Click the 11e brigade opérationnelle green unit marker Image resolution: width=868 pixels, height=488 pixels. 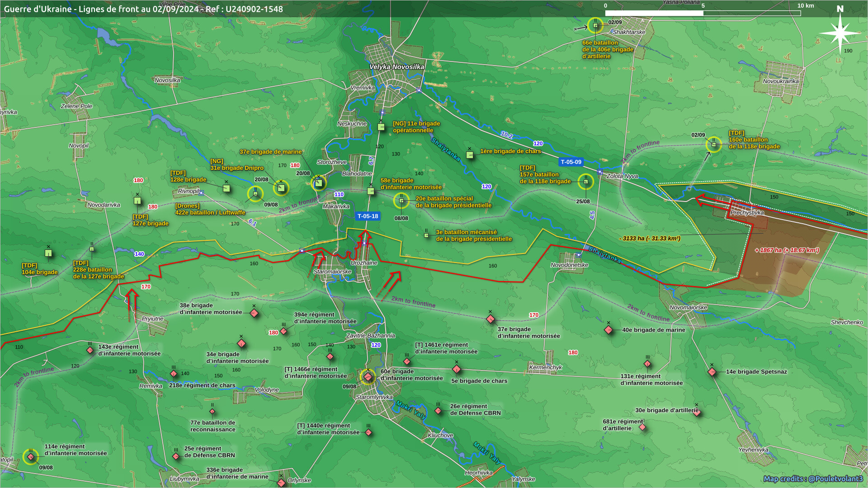[381, 127]
